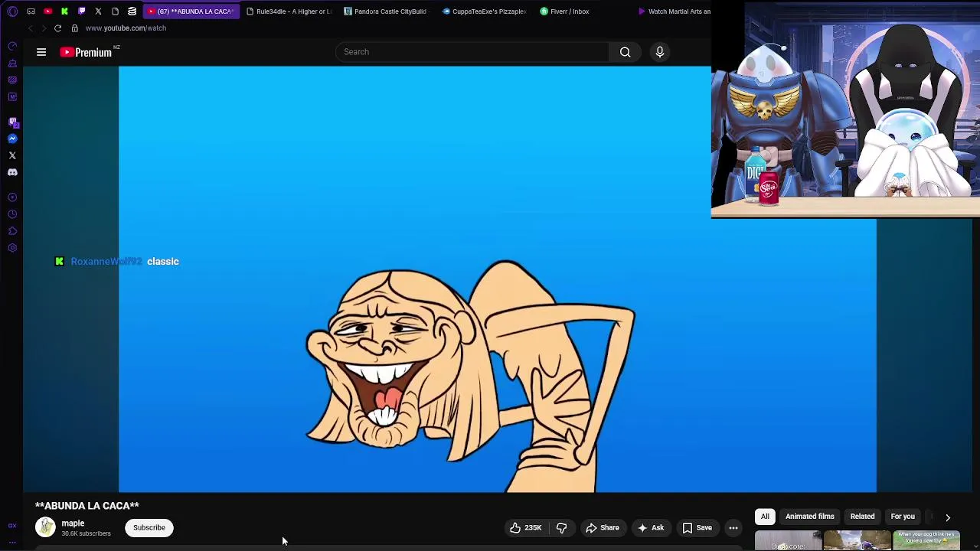Open extensions cube icon in the sidebar
This screenshot has height=551, width=980.
(12, 231)
